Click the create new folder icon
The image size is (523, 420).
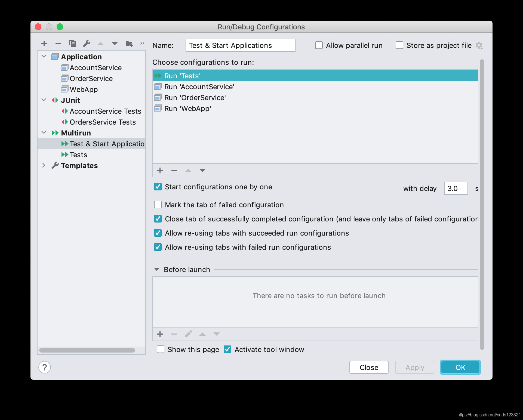pos(129,44)
